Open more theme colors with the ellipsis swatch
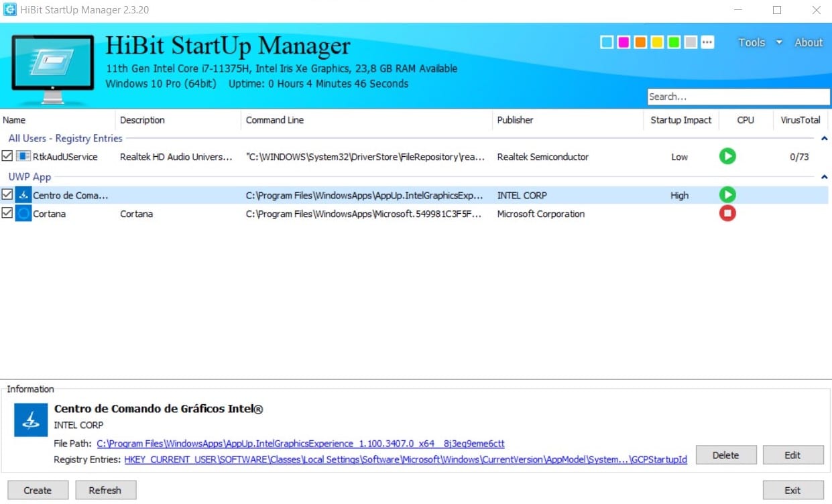The width and height of the screenshot is (832, 504). click(707, 42)
